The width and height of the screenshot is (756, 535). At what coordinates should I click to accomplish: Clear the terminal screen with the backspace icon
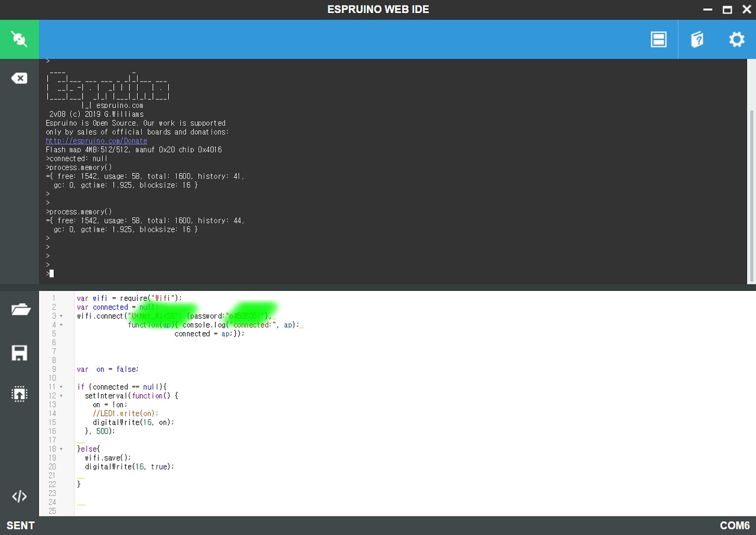[19, 78]
